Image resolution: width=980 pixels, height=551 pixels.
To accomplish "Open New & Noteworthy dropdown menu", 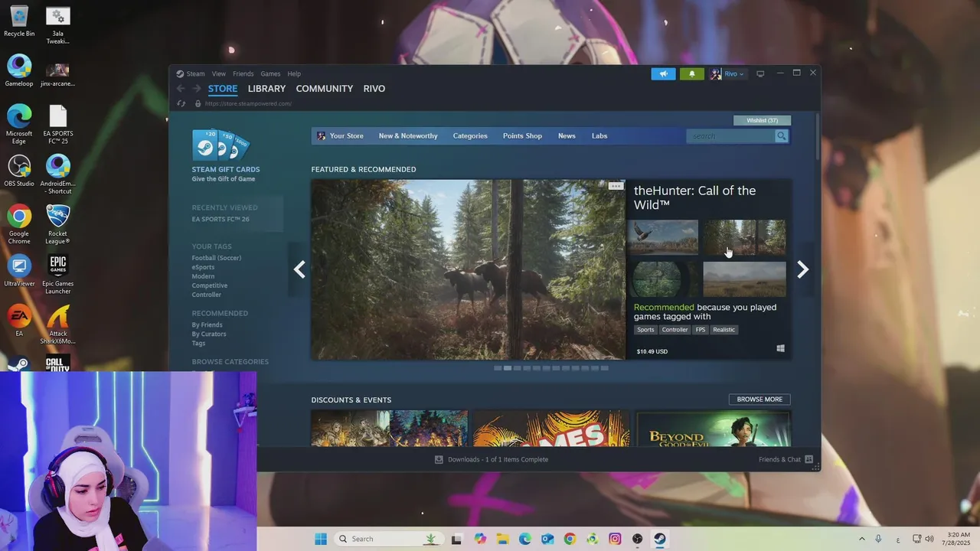I will coord(408,136).
